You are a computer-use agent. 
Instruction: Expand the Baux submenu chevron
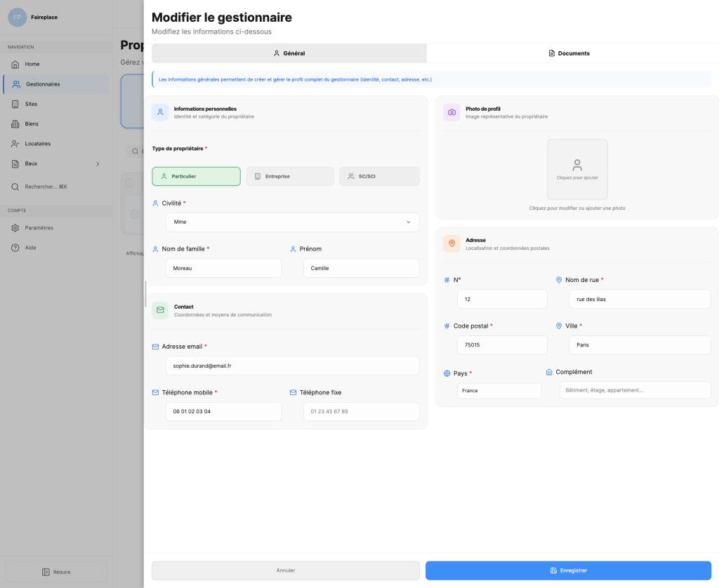click(98, 164)
